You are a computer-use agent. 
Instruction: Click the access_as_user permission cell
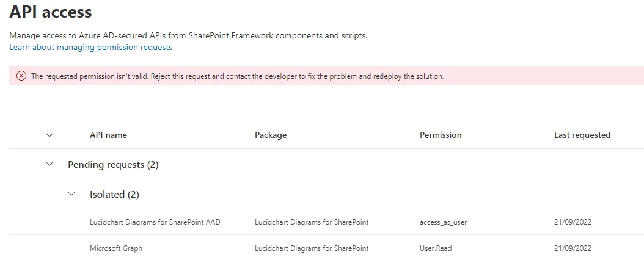pyautogui.click(x=443, y=222)
